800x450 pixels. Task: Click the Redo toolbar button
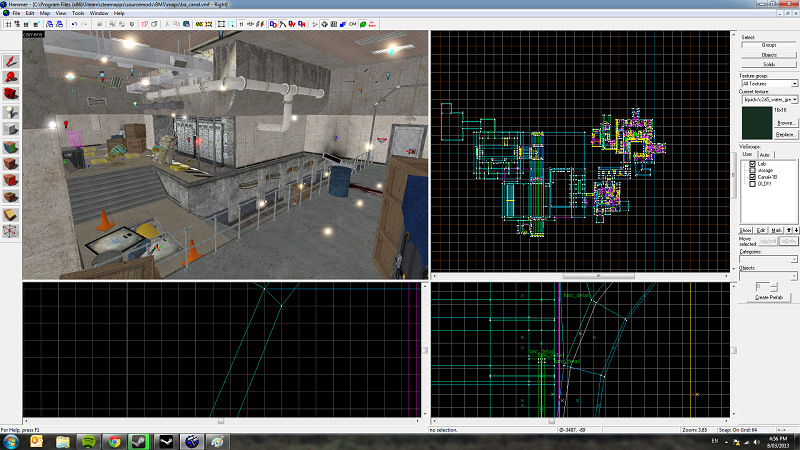pyautogui.click(x=84, y=24)
